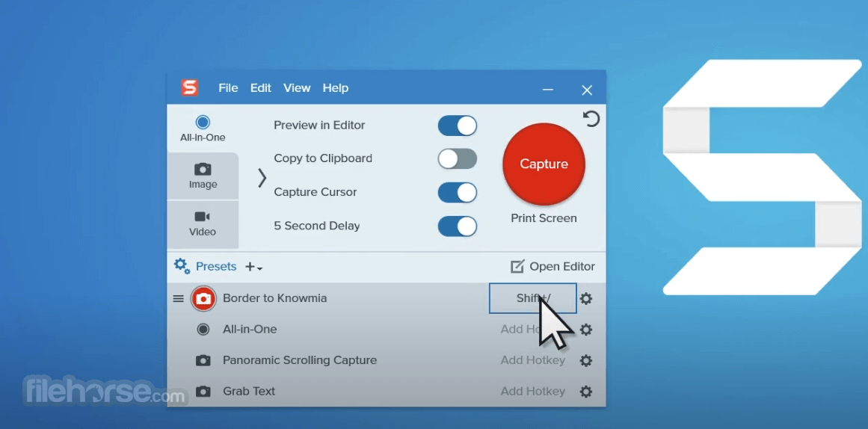Click the camera icon for Grab Text
Screen dimensions: 868x429
[x=203, y=392]
